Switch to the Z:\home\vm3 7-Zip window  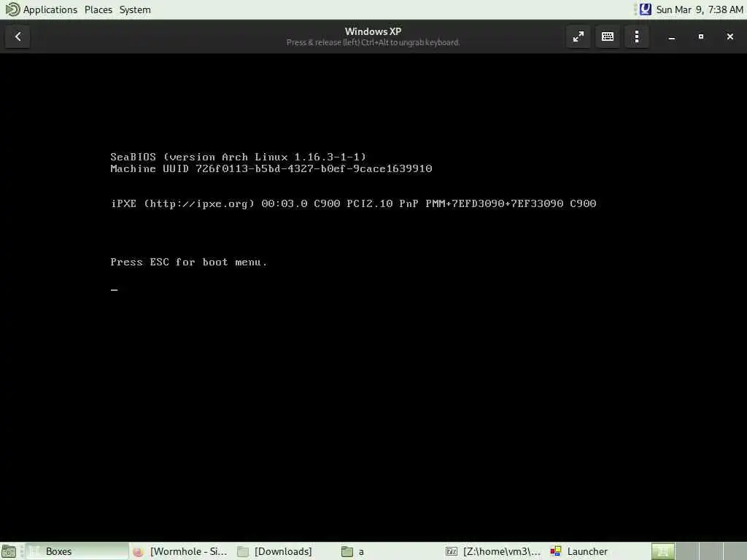[494, 551]
